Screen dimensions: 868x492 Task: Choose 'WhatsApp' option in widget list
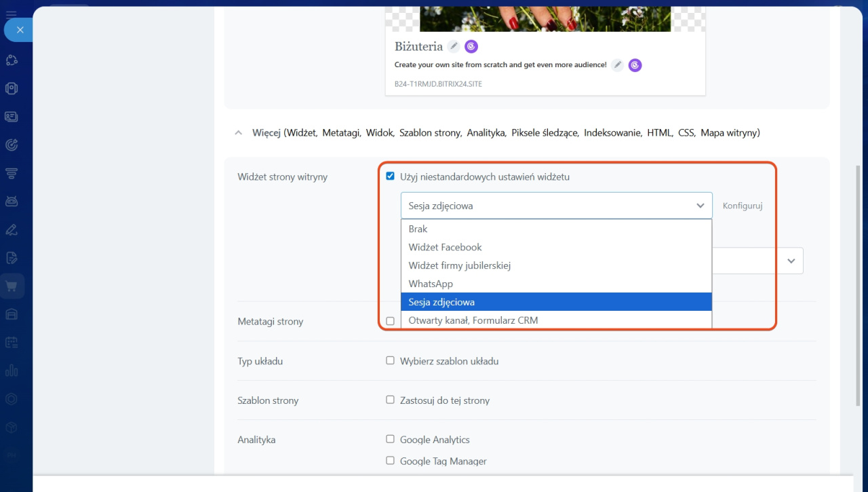pos(431,284)
